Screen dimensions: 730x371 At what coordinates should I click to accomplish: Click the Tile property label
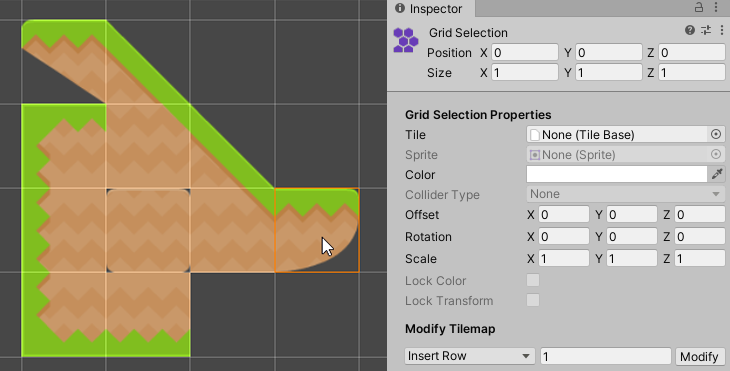[x=415, y=135]
